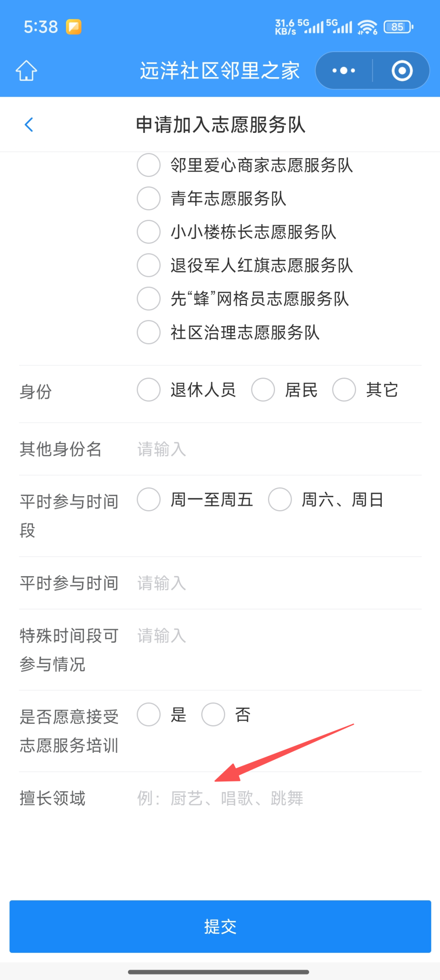Select 居民 identity radio button
This screenshot has height=980, width=440.
point(263,390)
